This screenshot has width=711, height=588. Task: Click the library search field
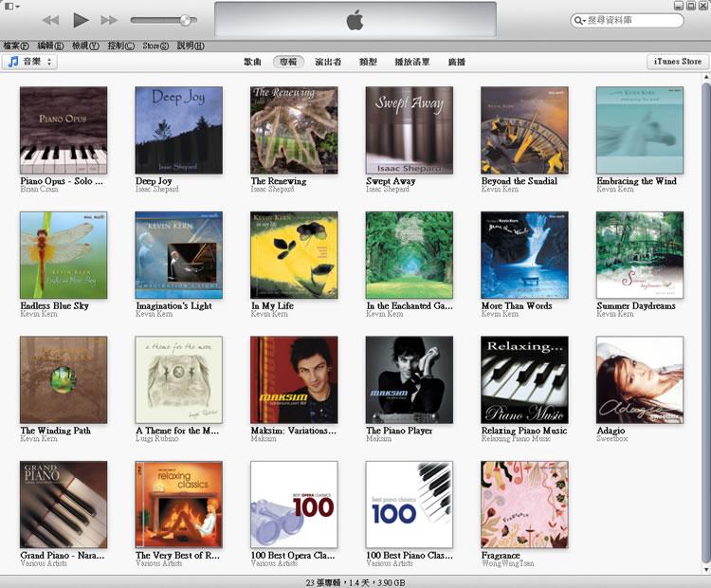point(628,21)
